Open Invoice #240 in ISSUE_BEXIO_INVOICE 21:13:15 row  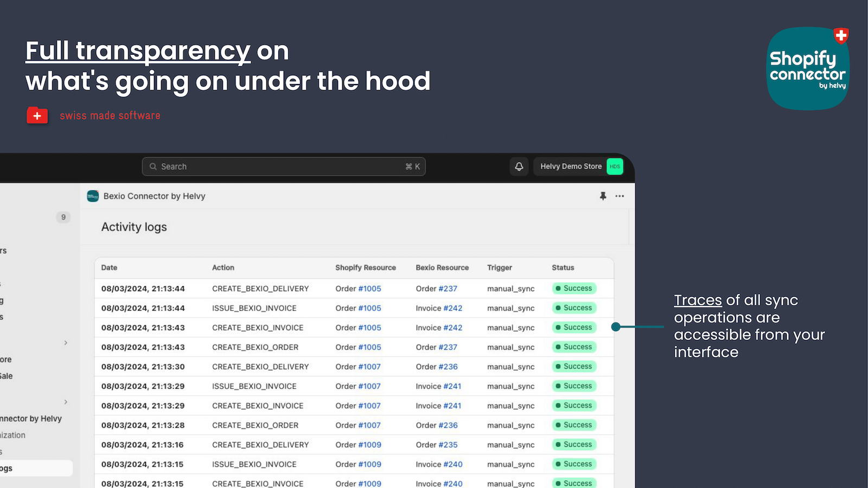click(x=452, y=464)
